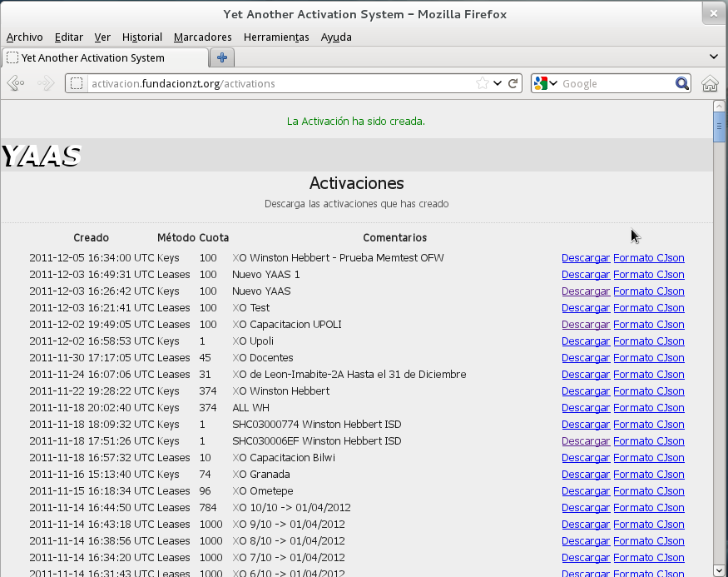
Task: Expand the list all tabs arrow
Action: (x=713, y=57)
